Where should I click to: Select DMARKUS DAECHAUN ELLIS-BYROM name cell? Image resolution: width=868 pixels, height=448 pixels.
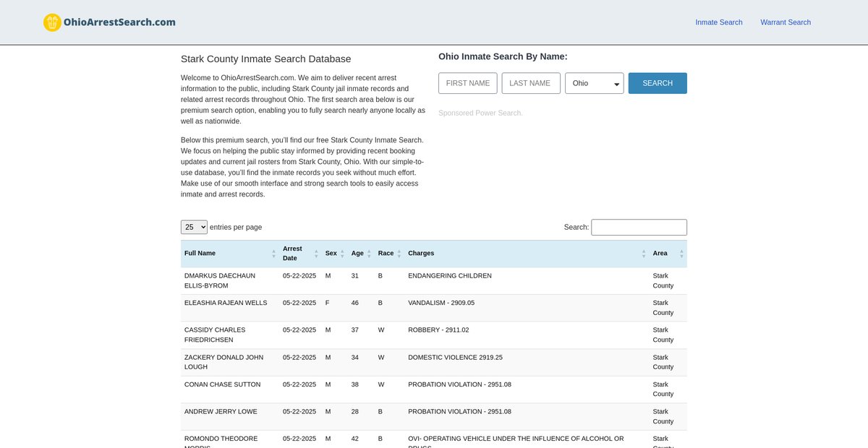230,281
